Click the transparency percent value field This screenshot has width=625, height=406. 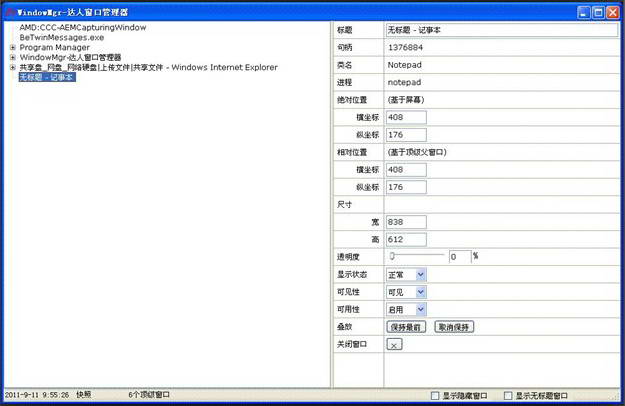coord(460,257)
